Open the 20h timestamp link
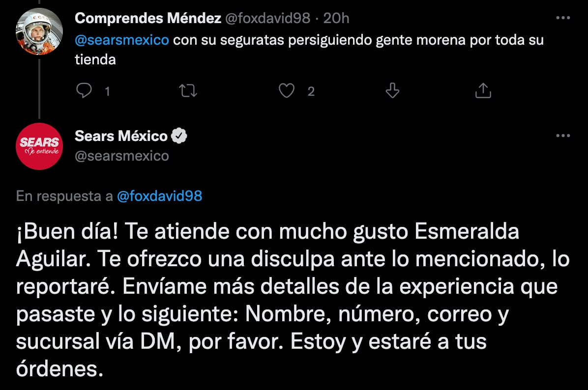This screenshot has height=390, width=588. tap(337, 19)
